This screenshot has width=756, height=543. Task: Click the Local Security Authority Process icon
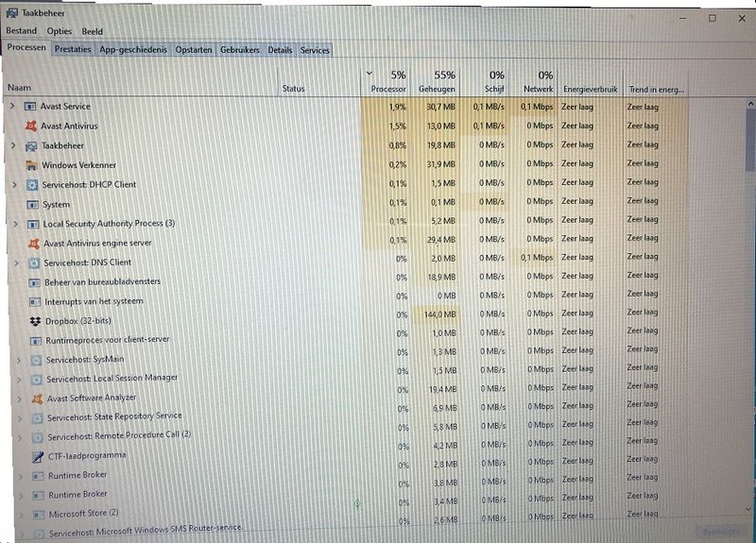[33, 224]
